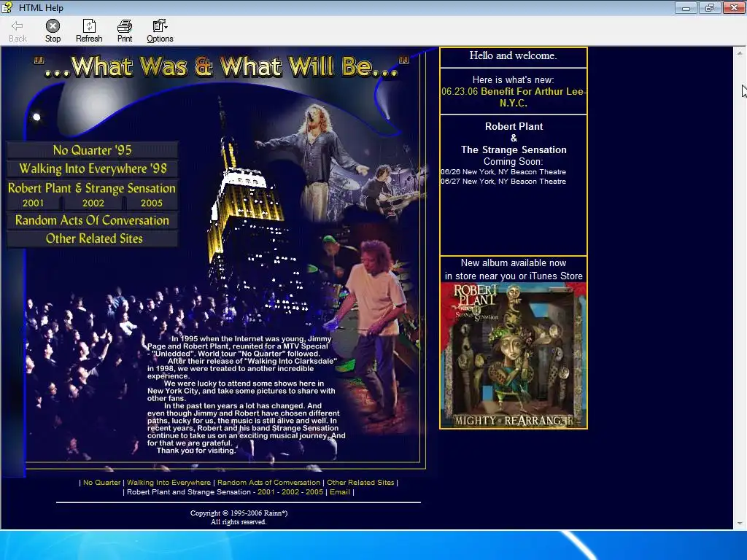This screenshot has width=747, height=560.
Task: Reload the page via Refresh icon
Action: tap(89, 31)
